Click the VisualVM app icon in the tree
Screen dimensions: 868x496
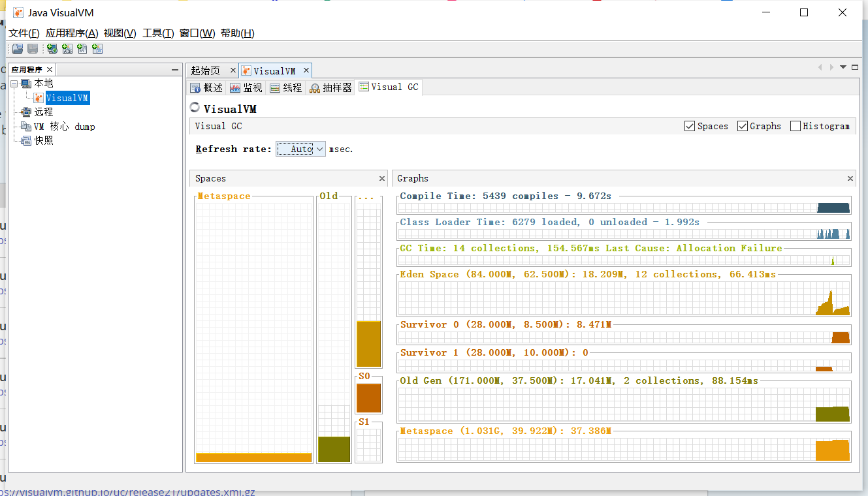coord(39,98)
